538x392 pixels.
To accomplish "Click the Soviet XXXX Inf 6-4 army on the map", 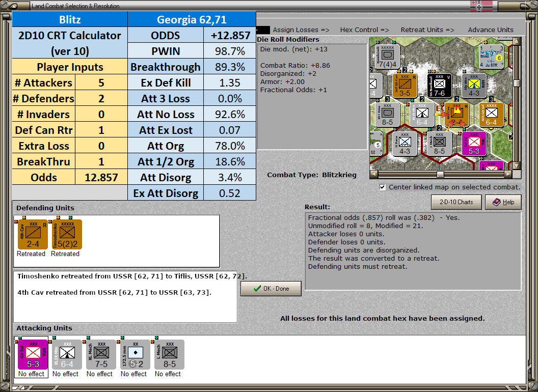I will point(491,115).
